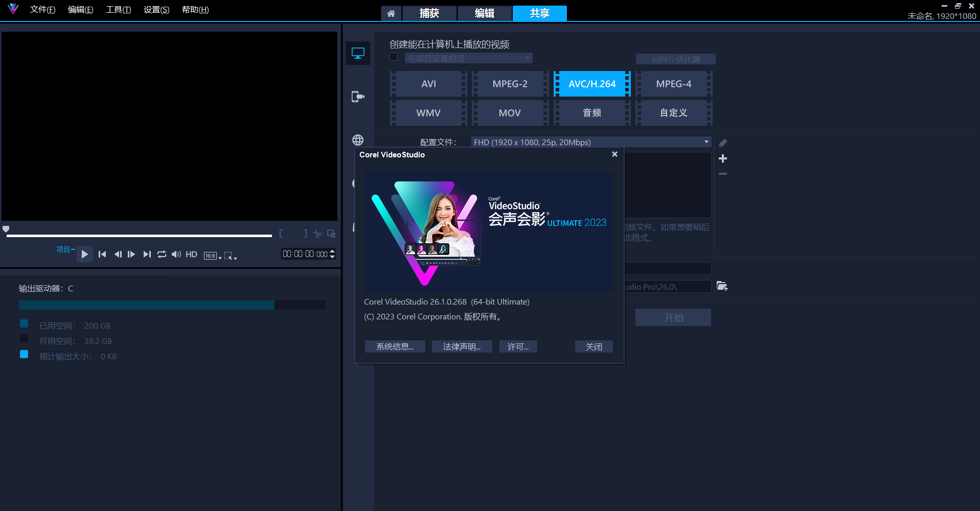Click the scrubber handle above the preview bar
The width and height of the screenshot is (980, 511).
pyautogui.click(x=6, y=229)
